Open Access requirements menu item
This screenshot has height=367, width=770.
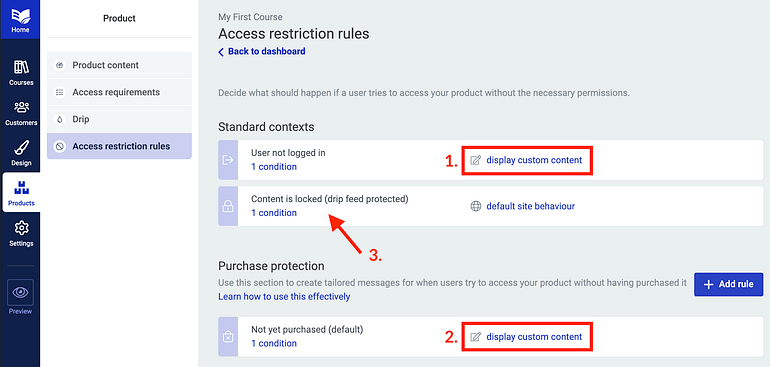[119, 92]
